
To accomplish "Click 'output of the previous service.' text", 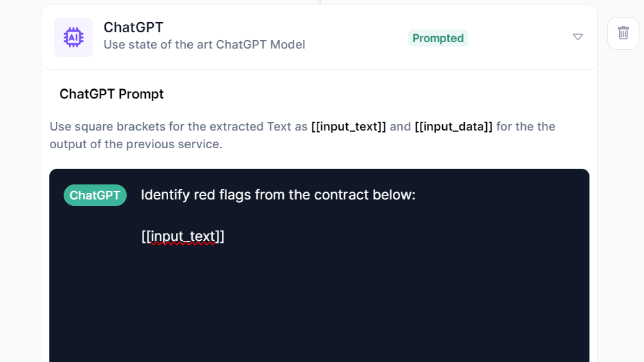I will pyautogui.click(x=136, y=144).
